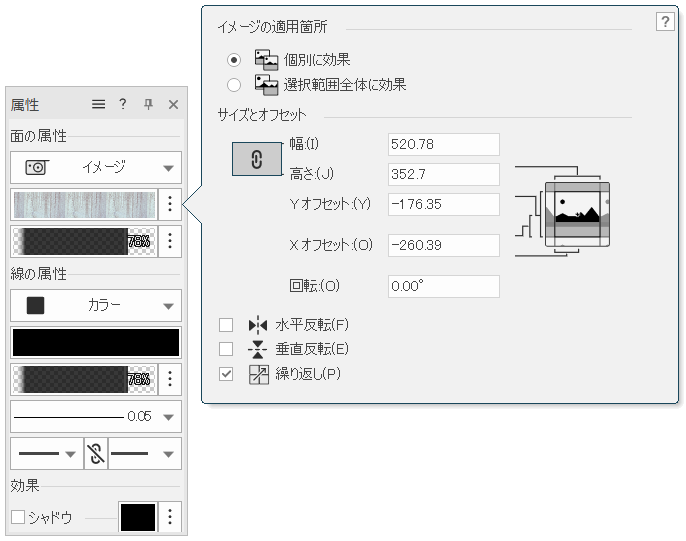This screenshot has width=686, height=541.
Task: Click the help question mark in attributes panel
Action: [123, 104]
